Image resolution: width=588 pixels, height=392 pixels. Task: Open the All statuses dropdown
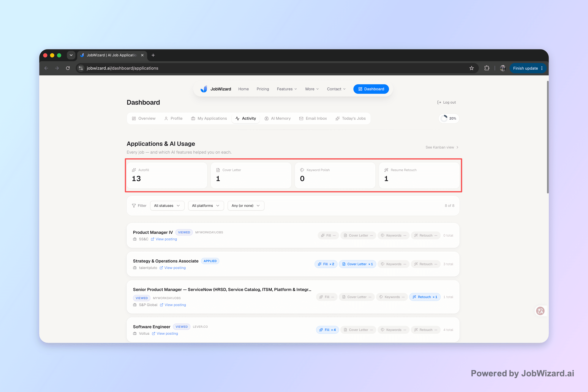[167, 206]
